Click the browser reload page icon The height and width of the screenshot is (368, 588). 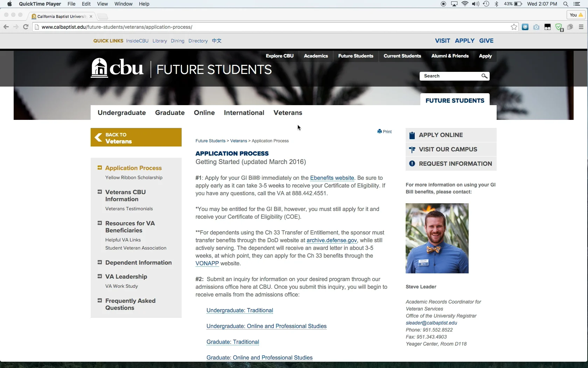26,27
